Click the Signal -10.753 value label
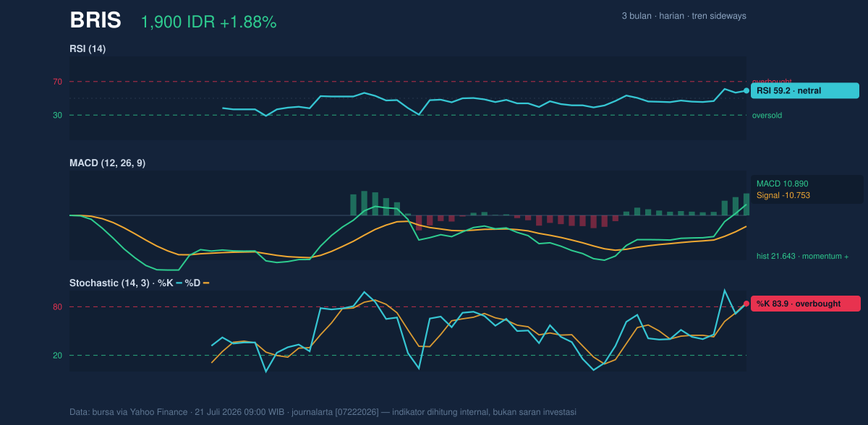Image resolution: width=868 pixels, height=425 pixels. tap(783, 195)
